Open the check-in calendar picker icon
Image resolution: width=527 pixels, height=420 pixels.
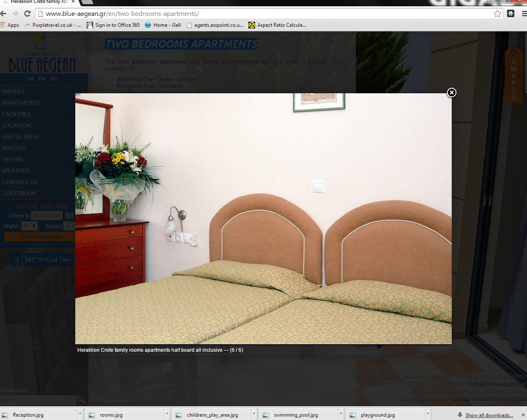click(x=69, y=215)
